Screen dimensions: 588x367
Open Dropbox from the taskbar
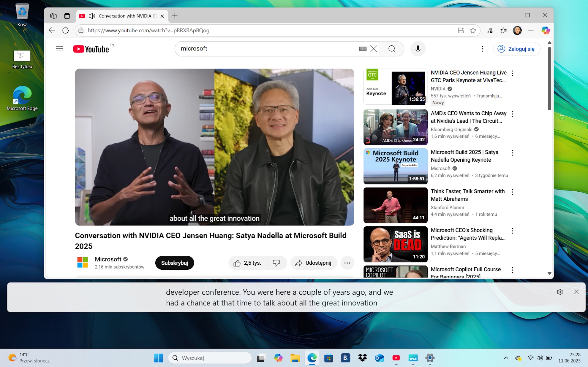coord(362,358)
